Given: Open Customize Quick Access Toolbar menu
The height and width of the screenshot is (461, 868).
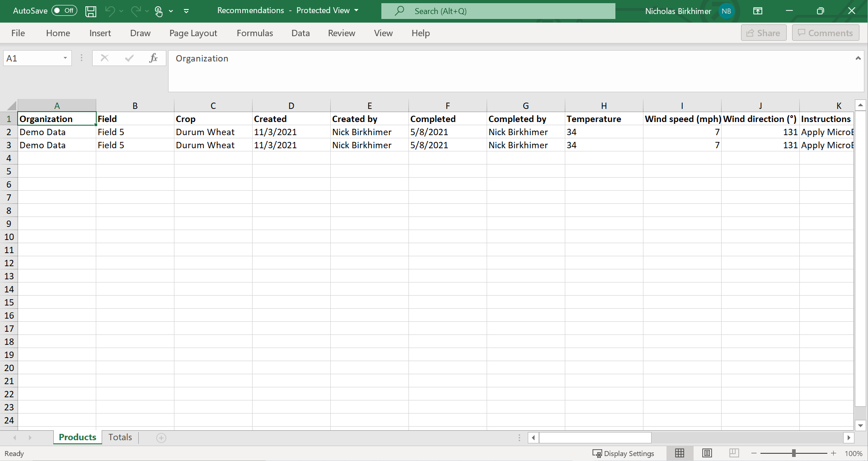Looking at the screenshot, I should pyautogui.click(x=186, y=11).
